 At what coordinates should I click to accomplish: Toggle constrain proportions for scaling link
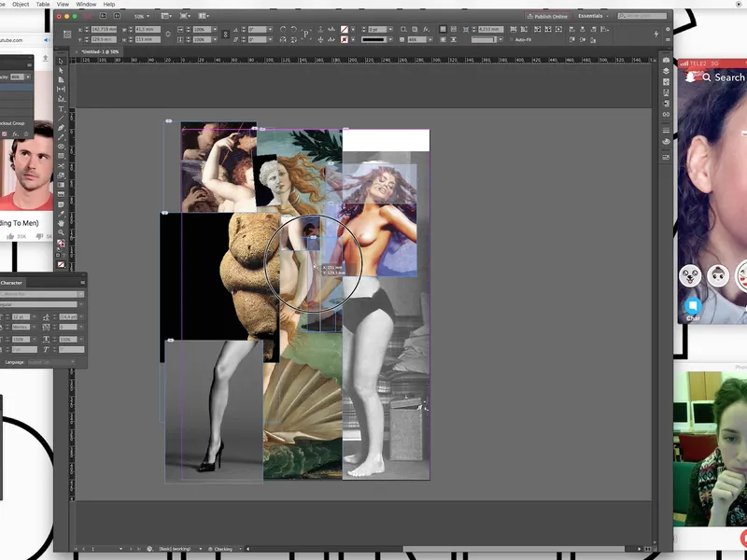click(x=225, y=35)
